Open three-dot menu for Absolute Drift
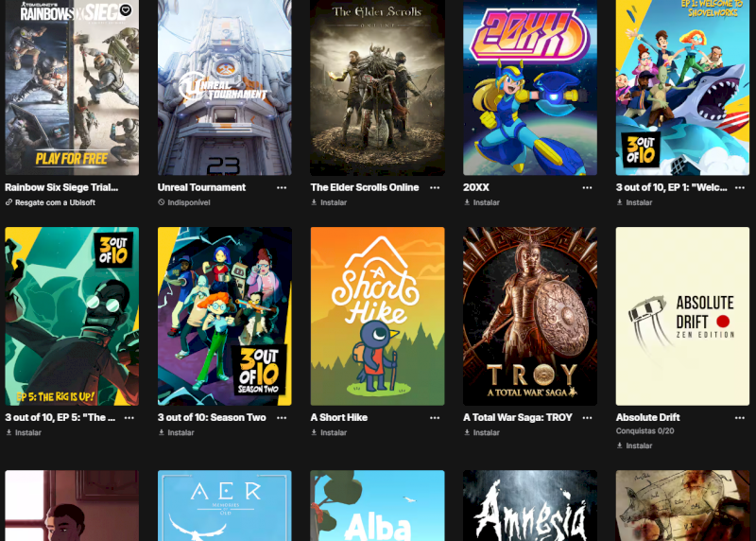The height and width of the screenshot is (541, 756). 740,418
